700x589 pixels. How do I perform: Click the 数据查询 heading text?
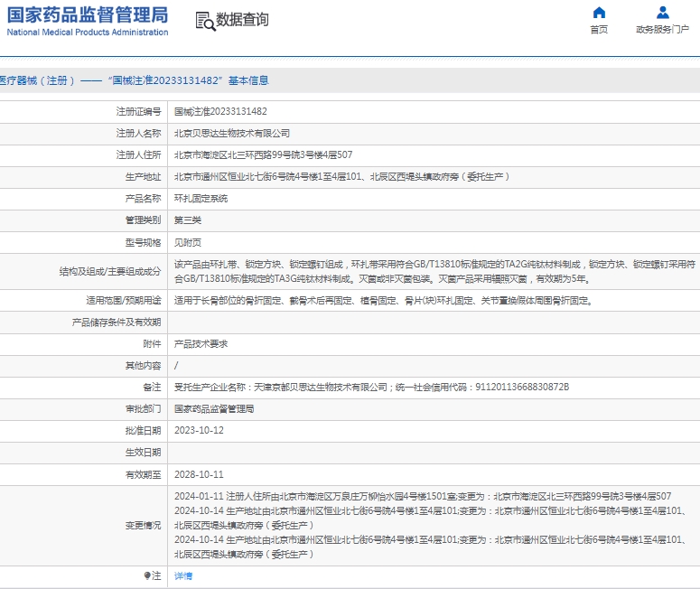pyautogui.click(x=242, y=20)
